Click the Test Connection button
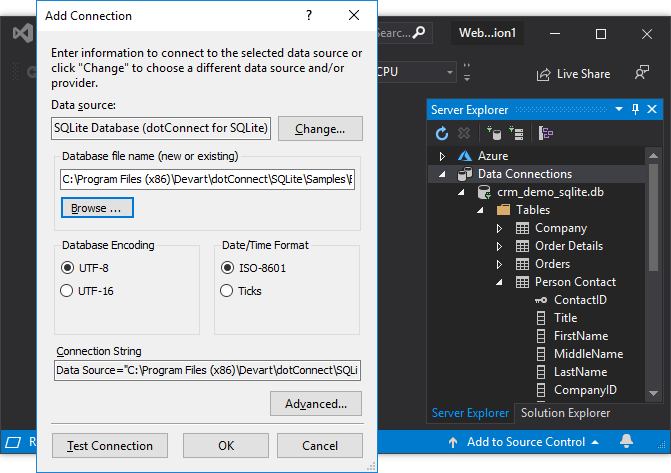 pyautogui.click(x=109, y=446)
